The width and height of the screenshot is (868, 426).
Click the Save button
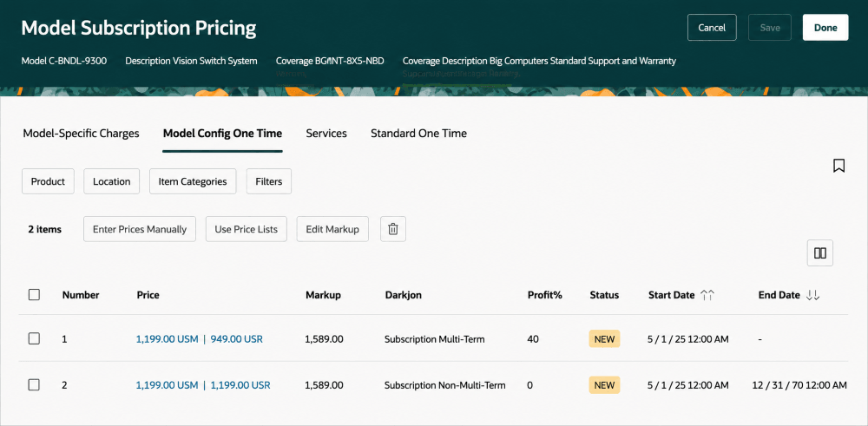point(770,28)
